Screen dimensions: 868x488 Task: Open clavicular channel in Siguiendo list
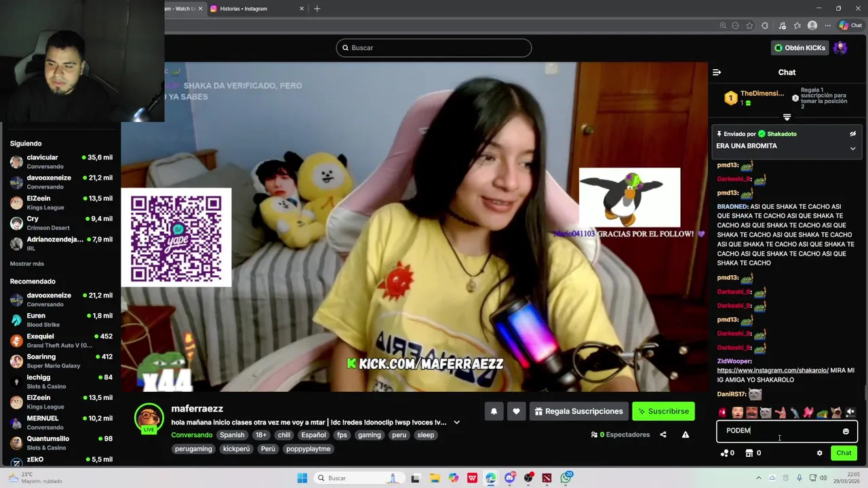tap(61, 161)
